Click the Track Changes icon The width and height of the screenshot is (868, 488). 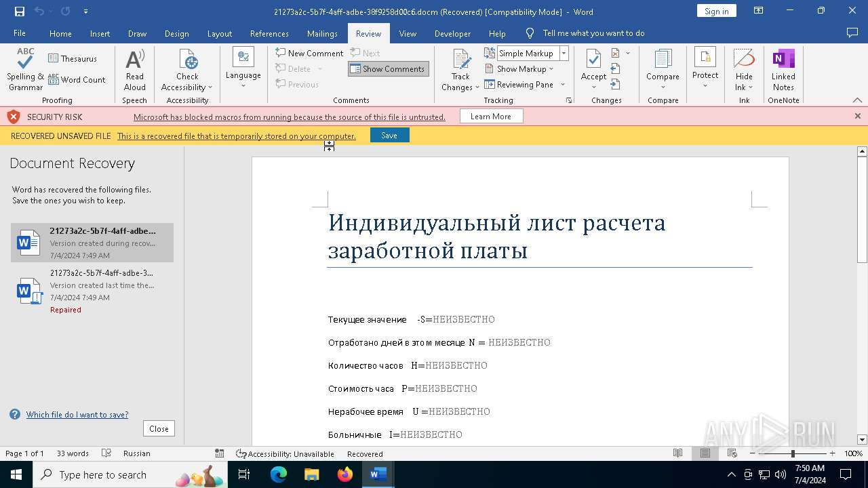click(460, 59)
